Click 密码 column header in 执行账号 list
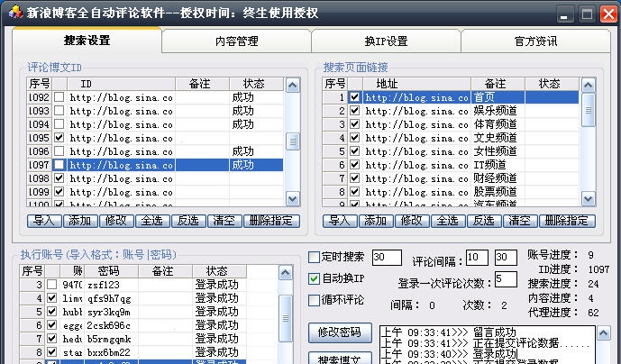621x364 pixels. point(111,271)
